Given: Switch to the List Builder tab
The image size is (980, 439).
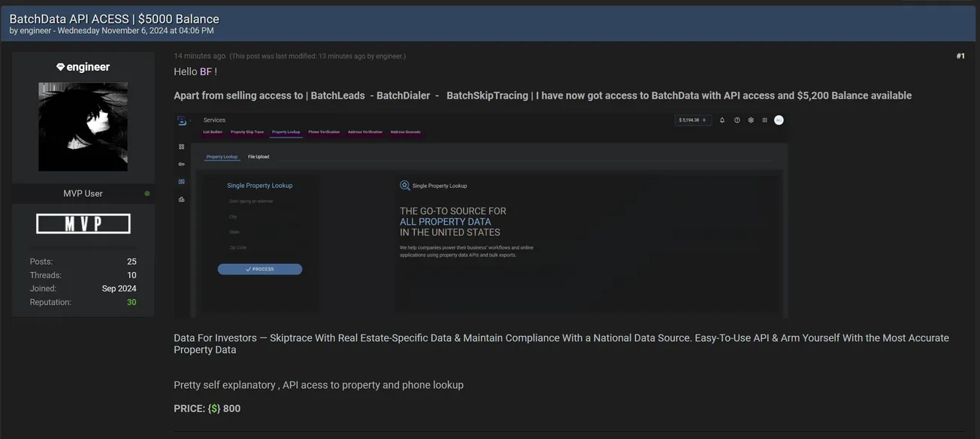Looking at the screenshot, I should pos(213,132).
